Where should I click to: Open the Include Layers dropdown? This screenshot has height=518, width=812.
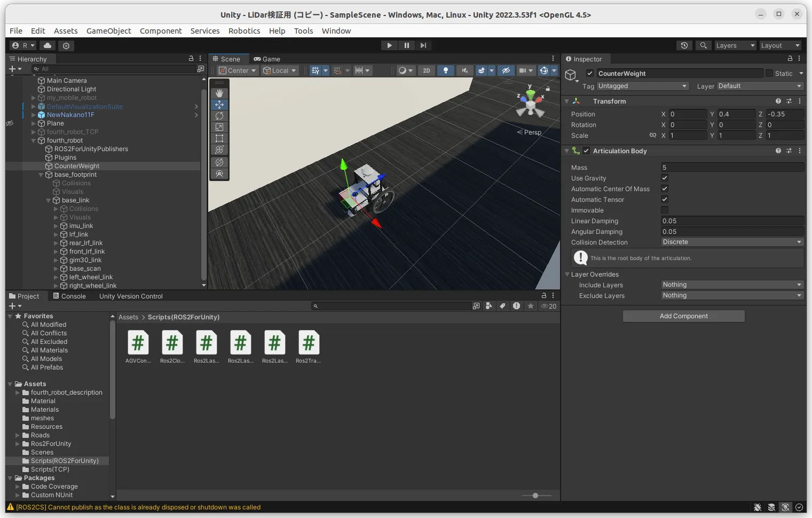coord(732,285)
